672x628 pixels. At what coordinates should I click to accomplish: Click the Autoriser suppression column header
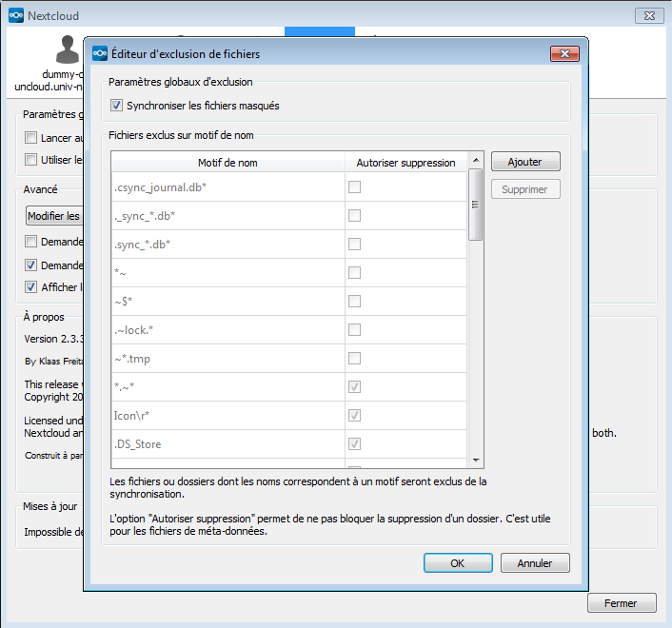click(405, 163)
